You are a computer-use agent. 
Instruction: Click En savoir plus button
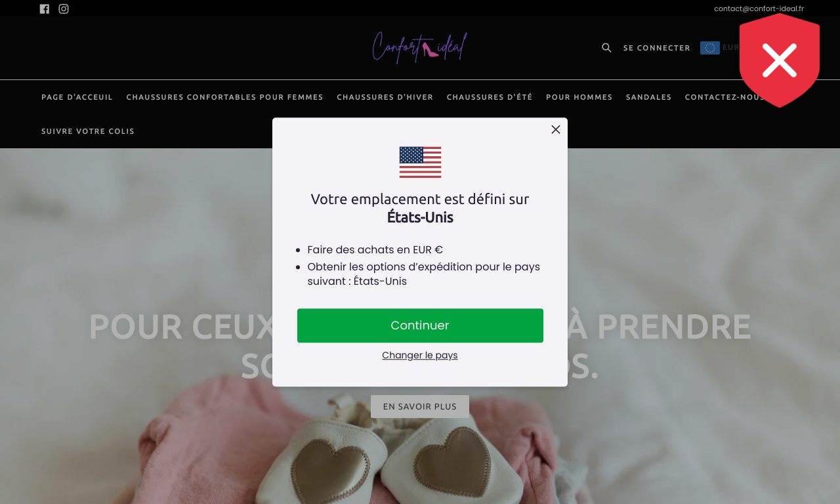(x=420, y=406)
